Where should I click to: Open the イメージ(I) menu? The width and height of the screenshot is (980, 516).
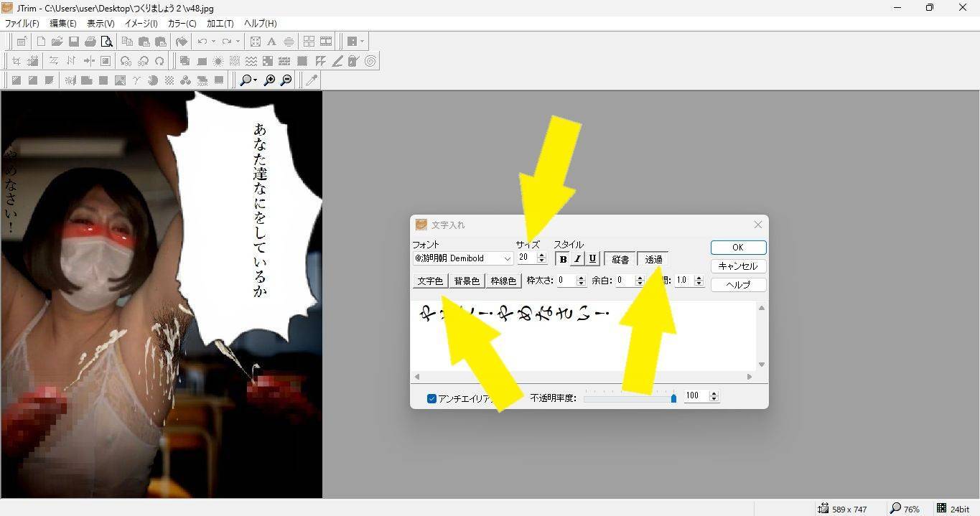pos(141,24)
